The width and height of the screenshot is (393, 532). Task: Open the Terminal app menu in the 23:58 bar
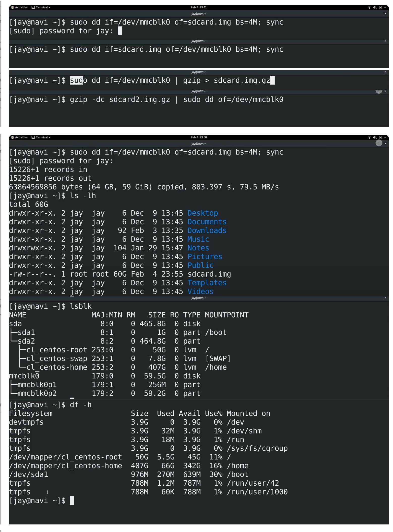pyautogui.click(x=41, y=138)
